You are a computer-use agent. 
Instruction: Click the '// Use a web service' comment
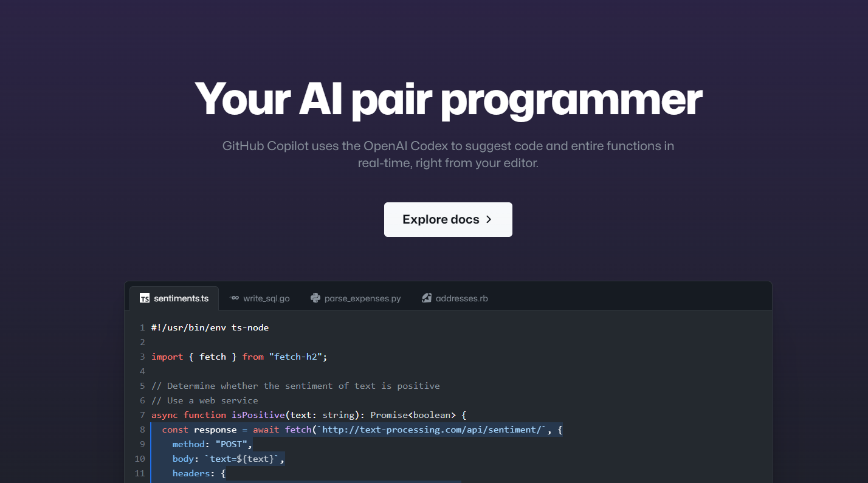tap(205, 400)
